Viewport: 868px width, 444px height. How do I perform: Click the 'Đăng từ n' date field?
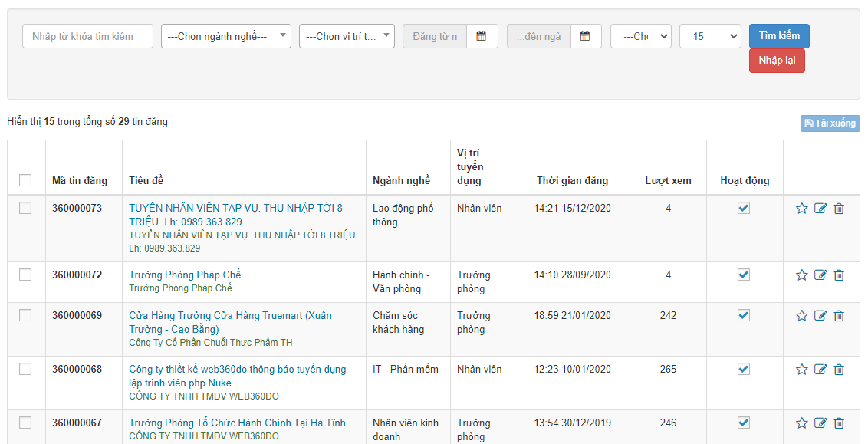435,36
